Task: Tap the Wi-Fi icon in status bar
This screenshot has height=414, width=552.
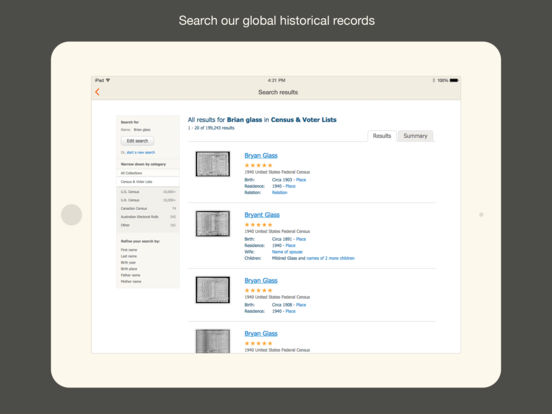Action: coord(108,80)
